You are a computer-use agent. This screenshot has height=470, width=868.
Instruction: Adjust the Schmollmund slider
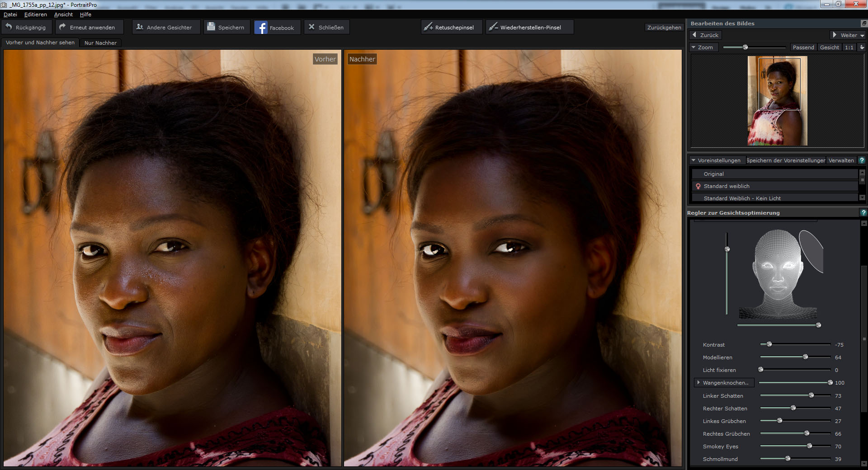pyautogui.click(x=788, y=459)
